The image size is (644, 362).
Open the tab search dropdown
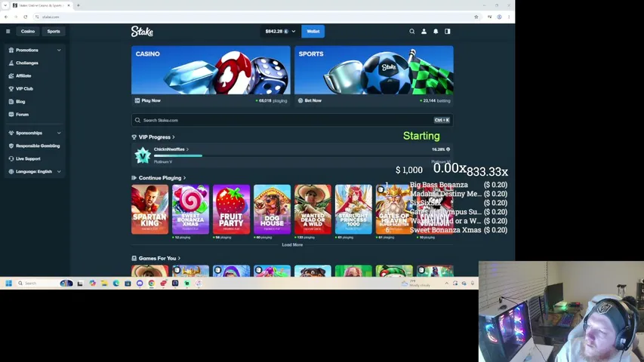[5, 5]
